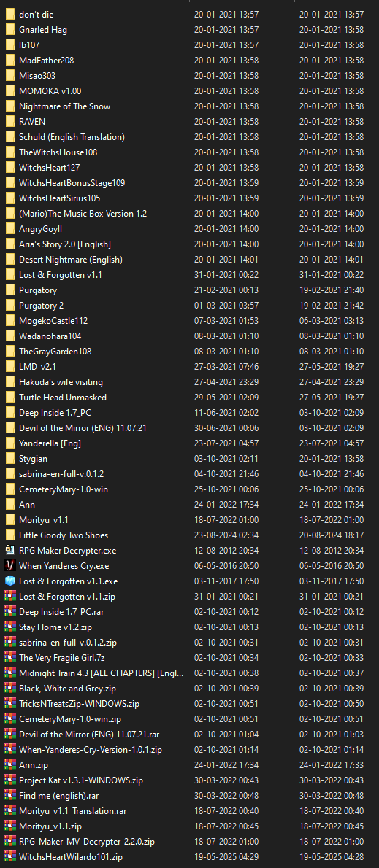Select the folder icon for Misao303
The width and height of the screenshot is (379, 868).
pos(10,75)
